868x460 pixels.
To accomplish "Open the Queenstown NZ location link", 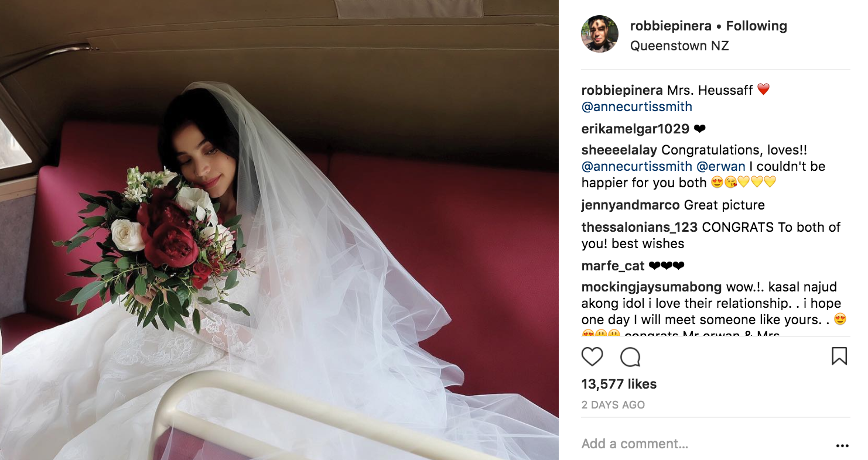I will [x=679, y=46].
